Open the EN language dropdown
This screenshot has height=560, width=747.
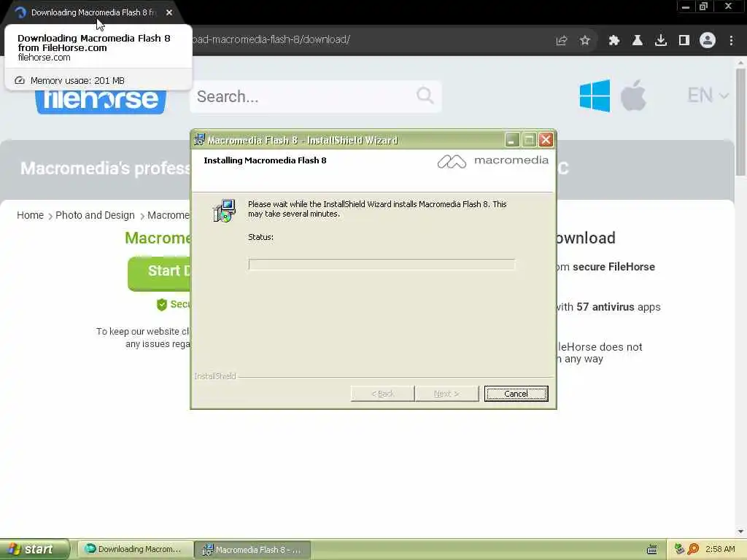tap(708, 96)
